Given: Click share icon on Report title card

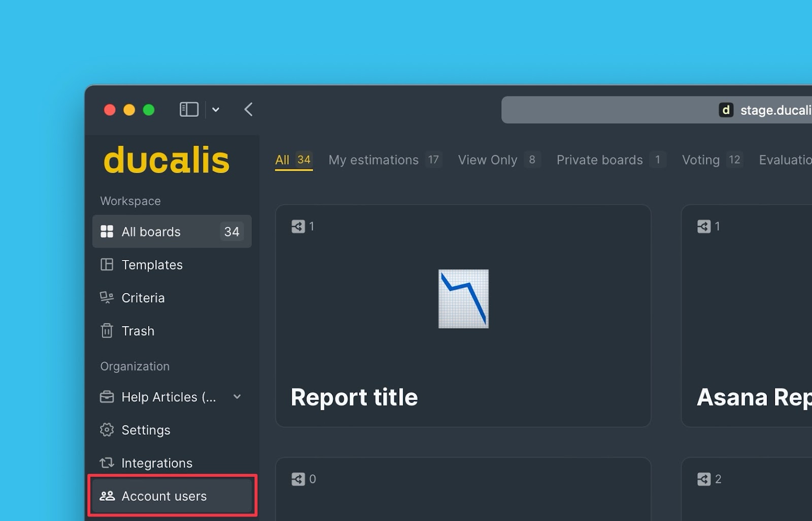Looking at the screenshot, I should tap(298, 226).
